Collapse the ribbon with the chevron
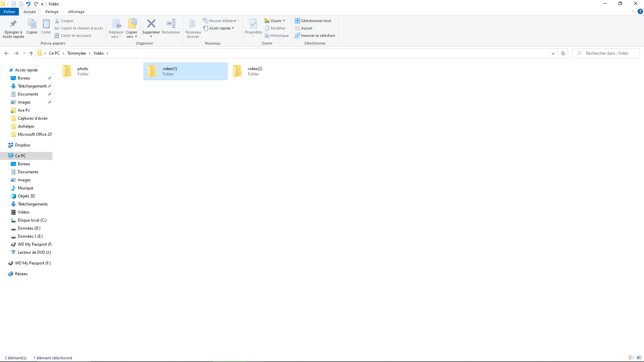 tap(633, 11)
